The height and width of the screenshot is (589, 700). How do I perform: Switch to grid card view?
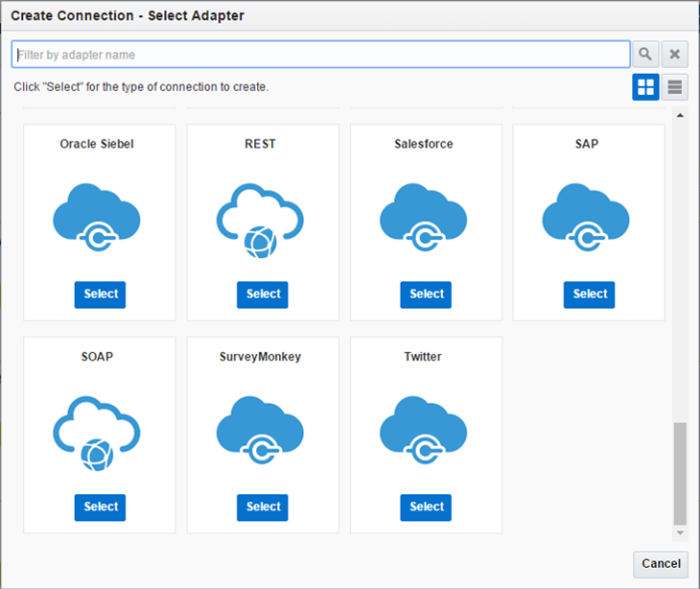pyautogui.click(x=645, y=87)
